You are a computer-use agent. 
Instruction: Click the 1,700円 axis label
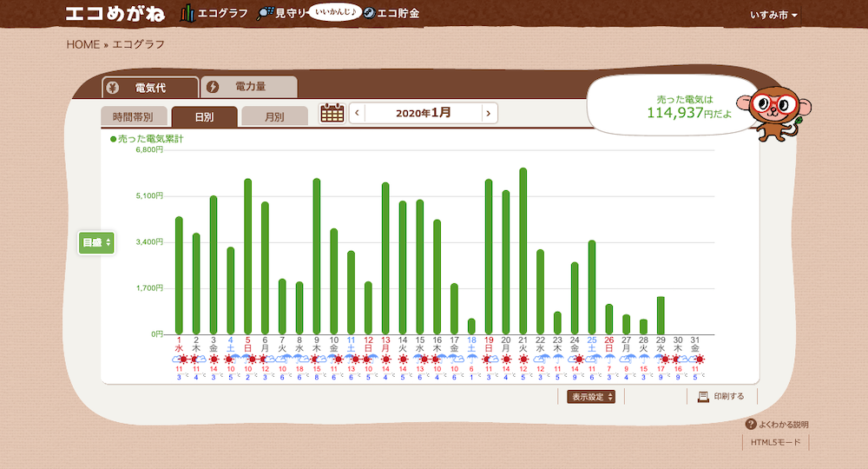click(149, 288)
